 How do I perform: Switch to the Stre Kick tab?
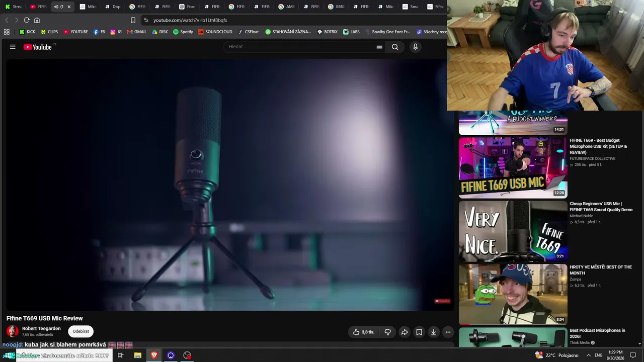13,7
